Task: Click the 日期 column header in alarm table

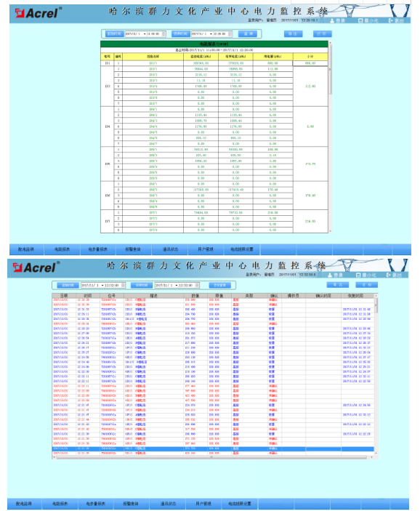Action: point(64,296)
